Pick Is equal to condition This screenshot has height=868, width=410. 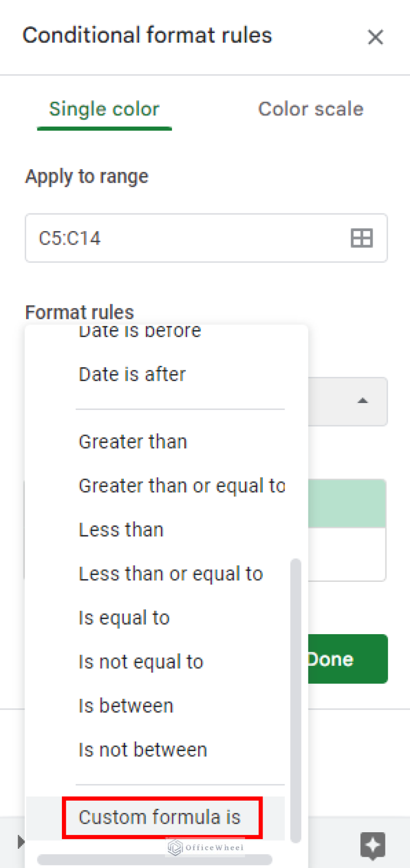[x=123, y=617]
